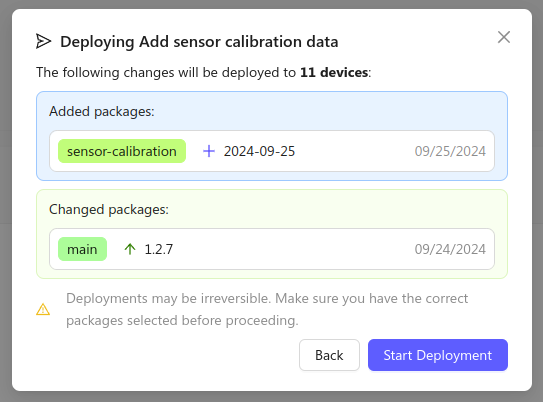The width and height of the screenshot is (543, 402).
Task: Click the bold 11 devices text
Action: point(334,72)
